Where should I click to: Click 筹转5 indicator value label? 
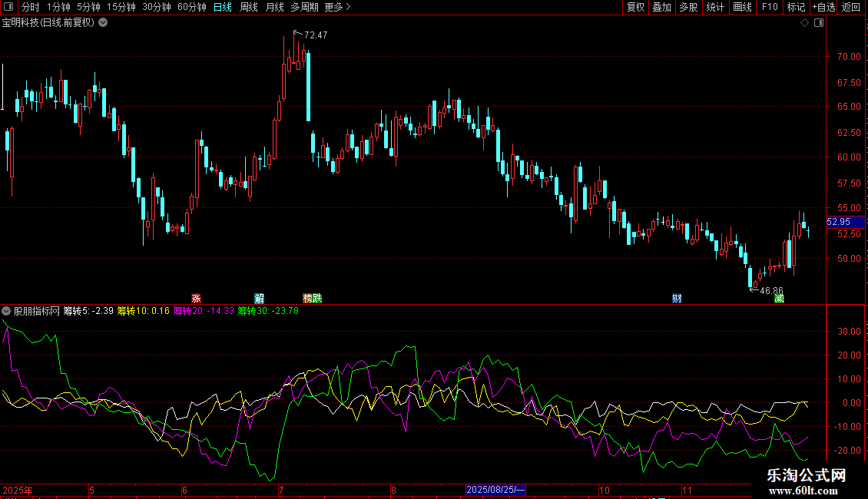pyautogui.click(x=88, y=311)
